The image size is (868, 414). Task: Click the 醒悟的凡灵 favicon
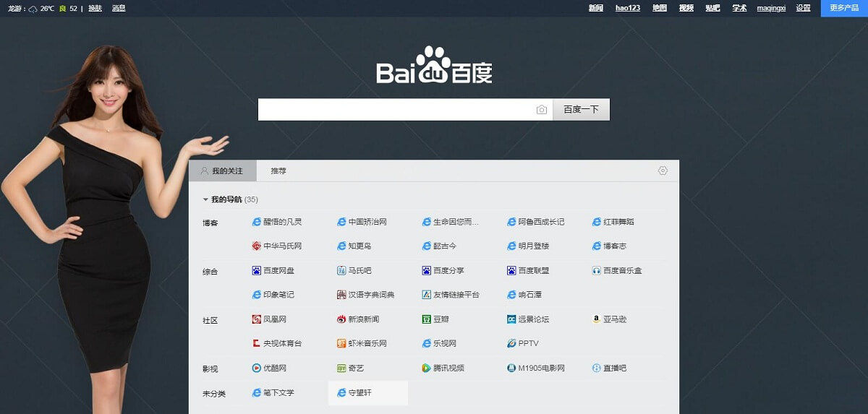click(x=256, y=222)
